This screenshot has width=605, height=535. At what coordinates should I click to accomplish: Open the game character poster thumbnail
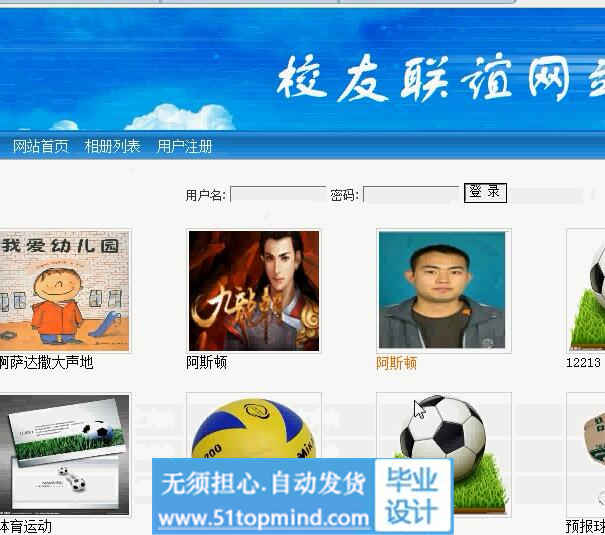point(253,291)
